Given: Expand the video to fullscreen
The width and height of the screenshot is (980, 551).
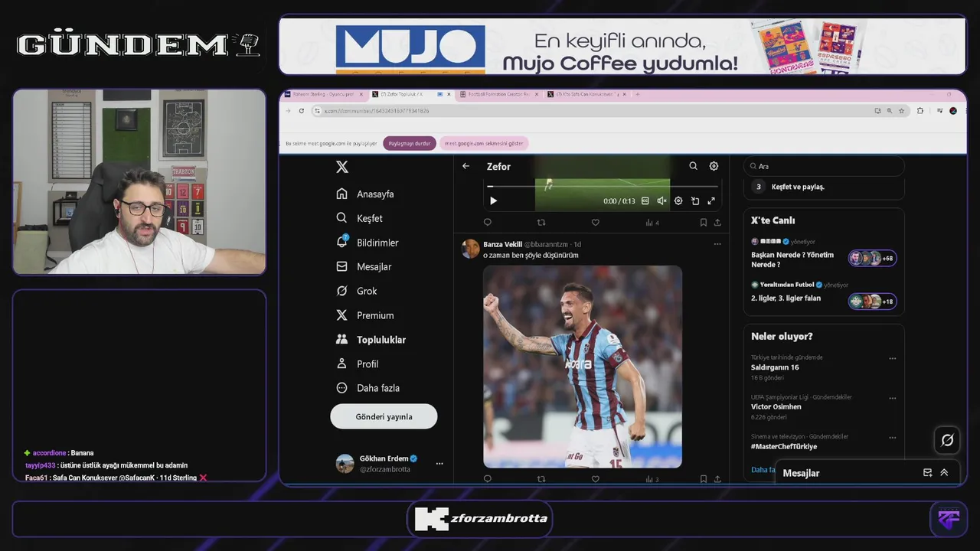Looking at the screenshot, I should 711,201.
